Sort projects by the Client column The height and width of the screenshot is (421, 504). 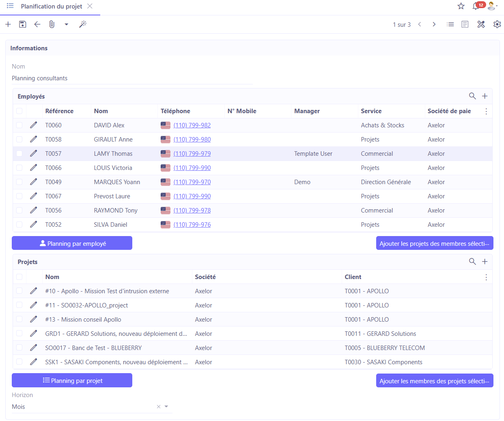point(353,277)
